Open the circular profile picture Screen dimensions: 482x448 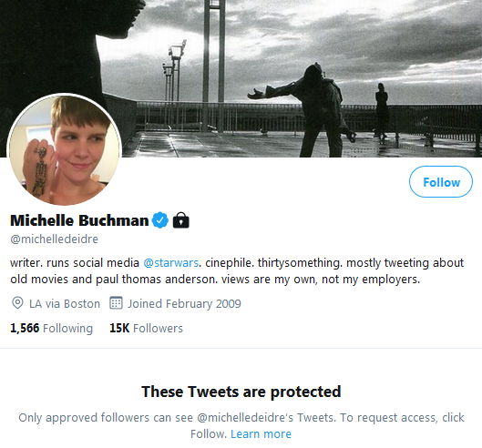[x=65, y=150]
